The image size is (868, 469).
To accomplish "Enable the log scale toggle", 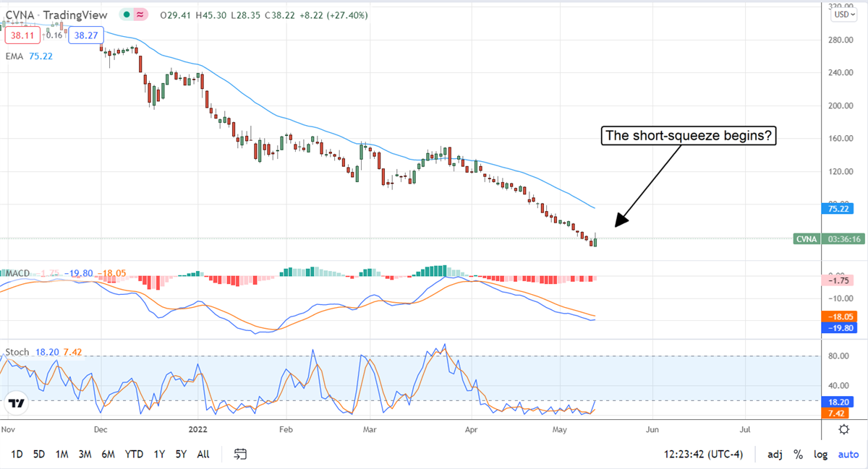I will click(x=820, y=455).
